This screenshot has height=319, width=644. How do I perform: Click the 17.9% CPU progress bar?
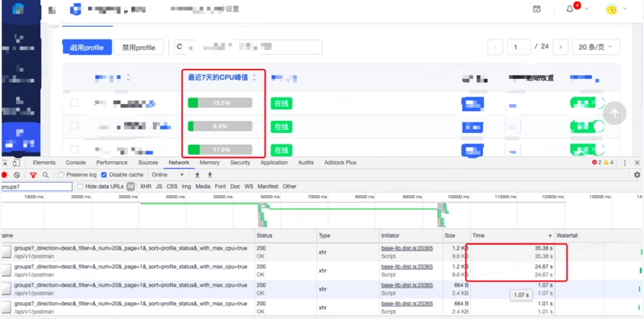tap(220, 150)
